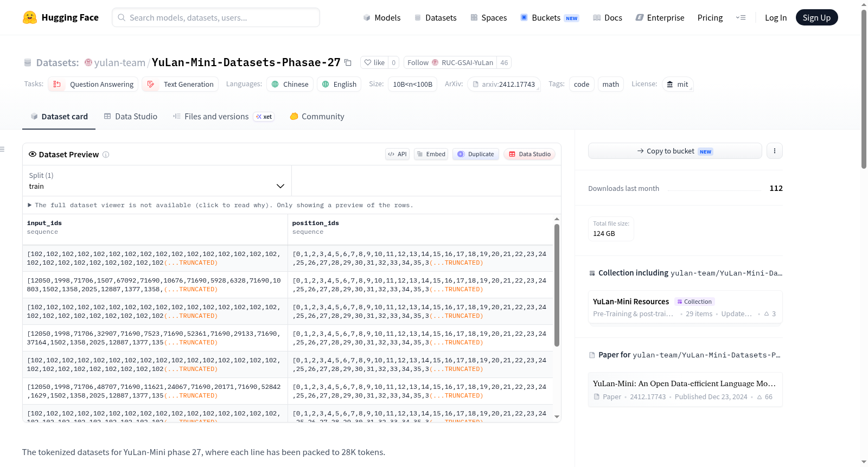
Task: Open the left sidebar hamburger toggle
Action: coord(3,149)
